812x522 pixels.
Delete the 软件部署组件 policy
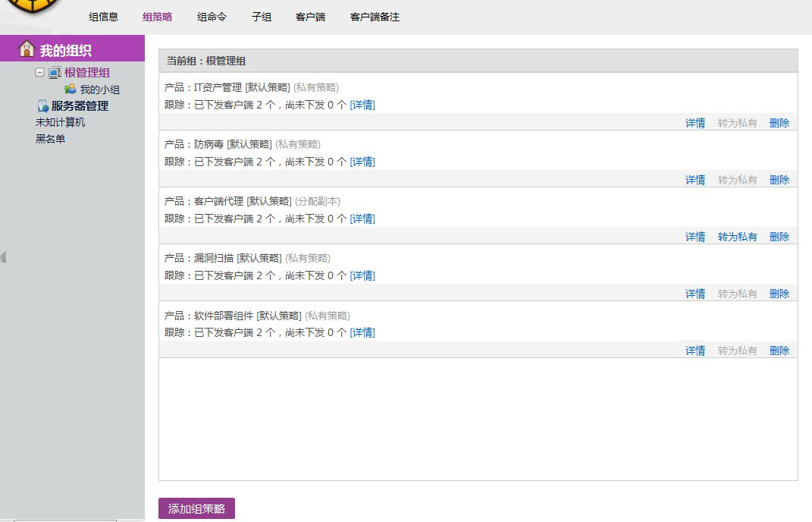point(779,351)
